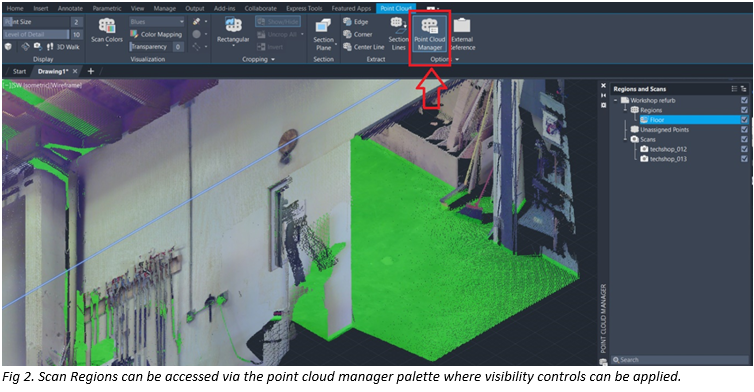Open dropdown arrow next to sphere shading icon
The image size is (754, 392).
[206, 34]
